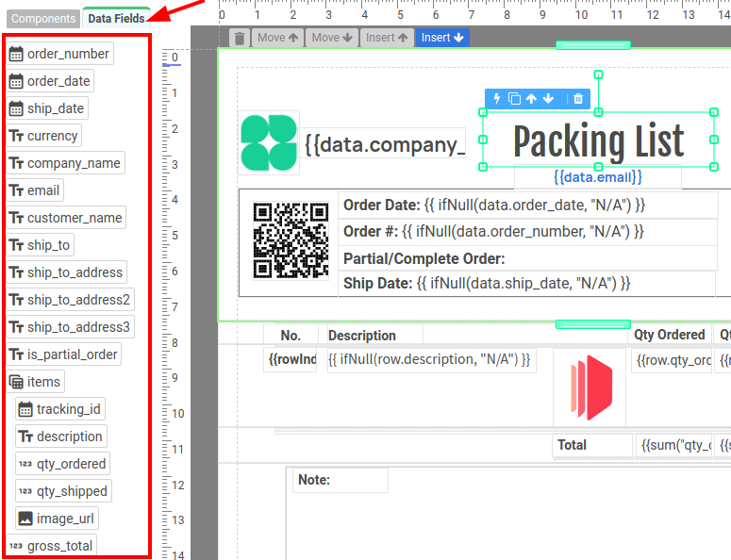
Task: Select the Order Date expression field
Action: tap(528, 205)
